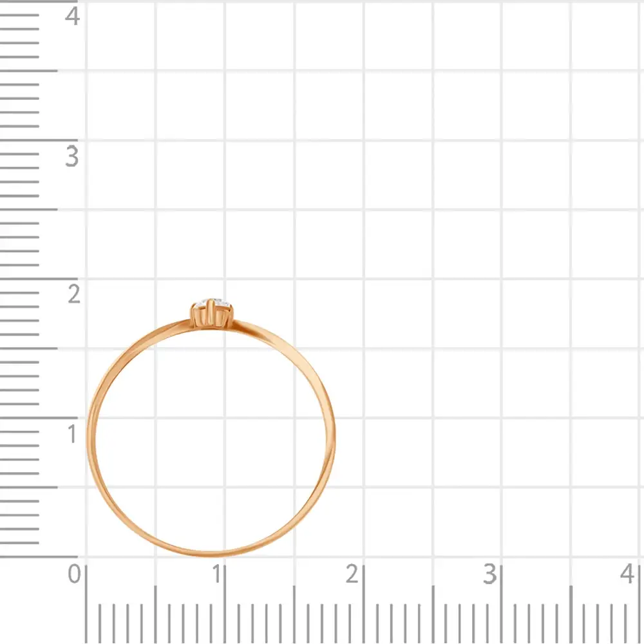The image size is (644, 644).
Task: Click the number 4 on the horizontal ruler
Action: 627,573
